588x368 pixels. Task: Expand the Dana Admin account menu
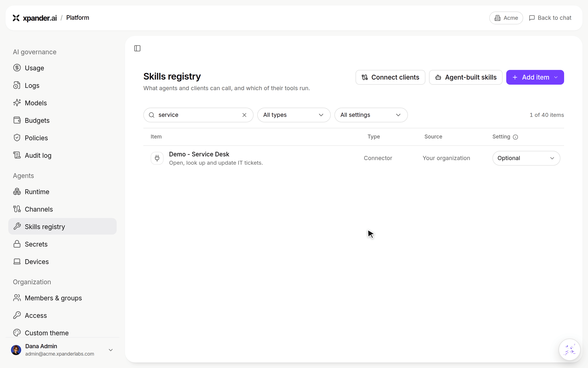110,350
